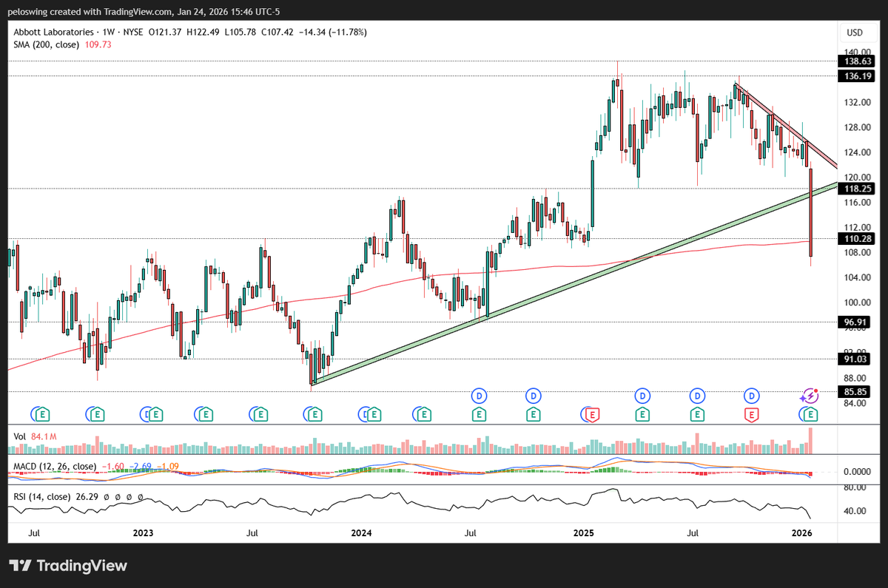Click the tallest red volume bar
The width and height of the screenshot is (888, 588).
(812, 441)
